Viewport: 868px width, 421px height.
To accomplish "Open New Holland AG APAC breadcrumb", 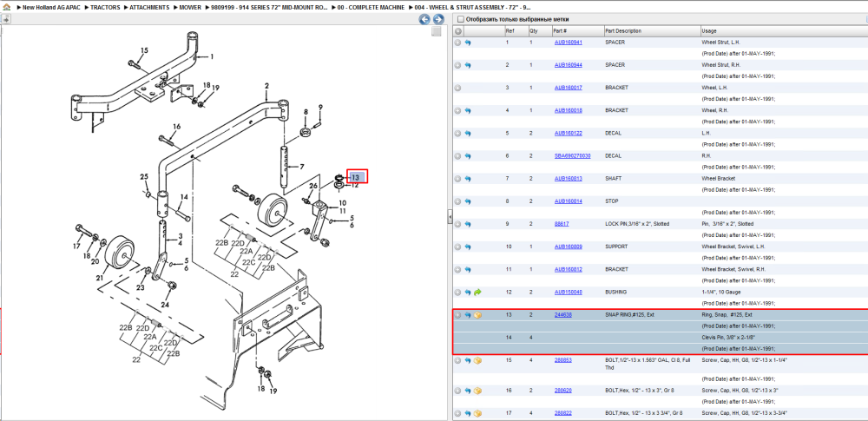I will point(51,8).
